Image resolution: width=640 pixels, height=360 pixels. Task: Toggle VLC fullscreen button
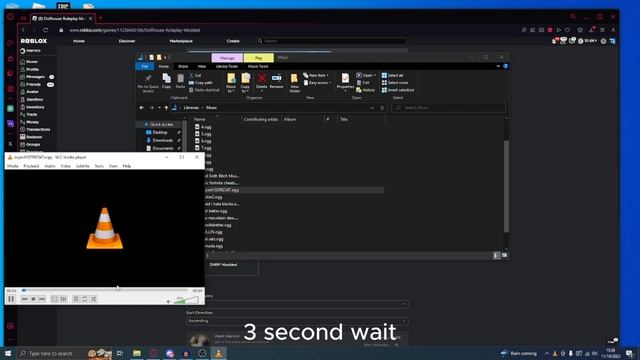[54, 299]
